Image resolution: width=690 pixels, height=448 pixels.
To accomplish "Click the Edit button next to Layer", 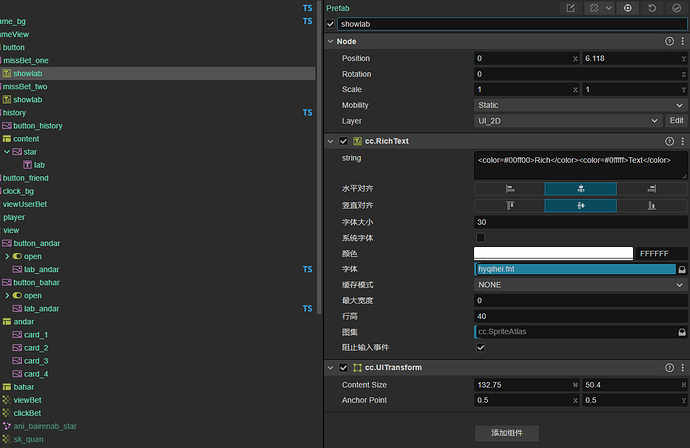I will point(676,121).
